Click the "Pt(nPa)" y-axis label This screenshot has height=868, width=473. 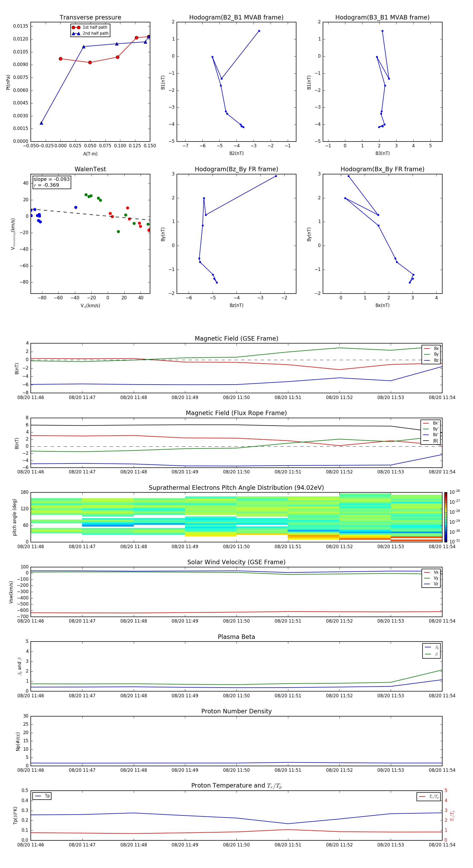pos(8,82)
